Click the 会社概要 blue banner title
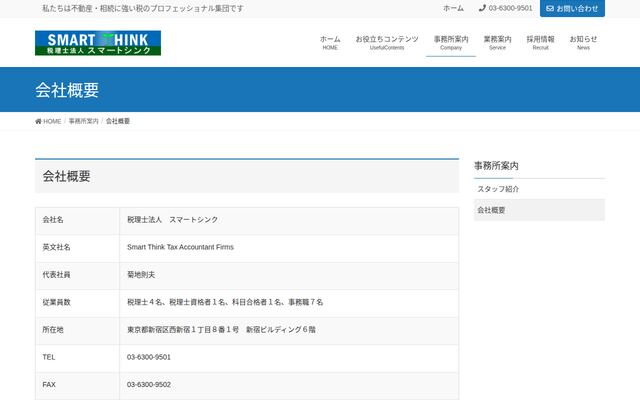The height and width of the screenshot is (400, 640). pos(67,90)
